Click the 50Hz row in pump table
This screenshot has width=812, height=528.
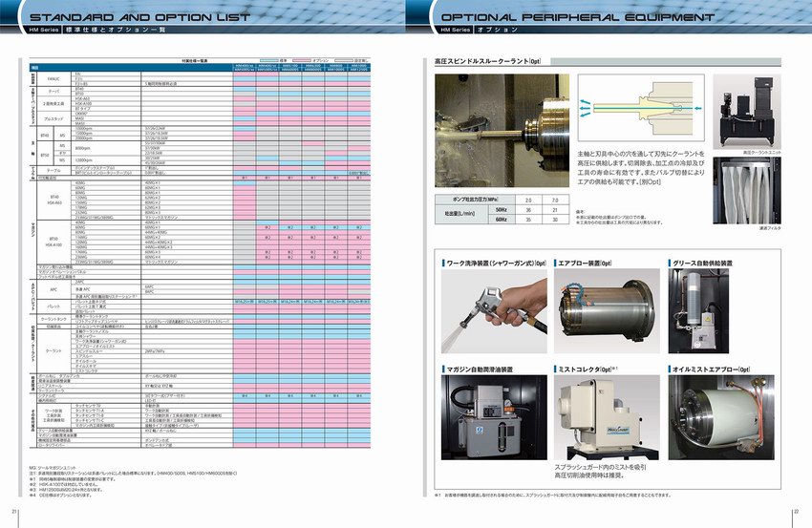pos(500,208)
